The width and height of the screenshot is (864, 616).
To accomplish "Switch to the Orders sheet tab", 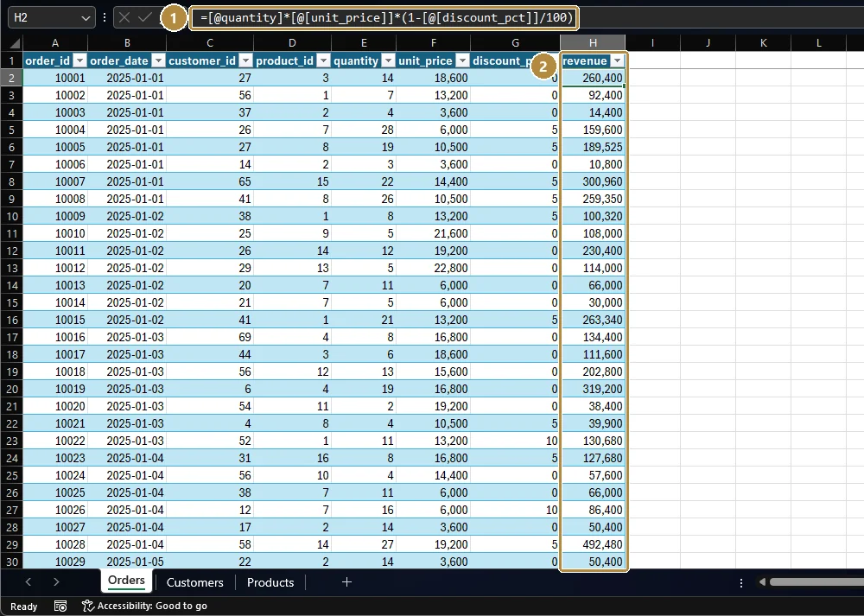I will click(126, 581).
